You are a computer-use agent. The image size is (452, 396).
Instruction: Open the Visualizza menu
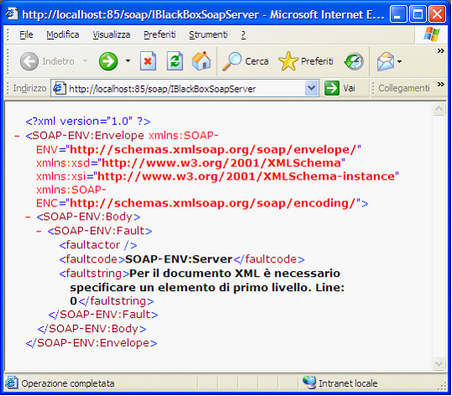pos(111,35)
